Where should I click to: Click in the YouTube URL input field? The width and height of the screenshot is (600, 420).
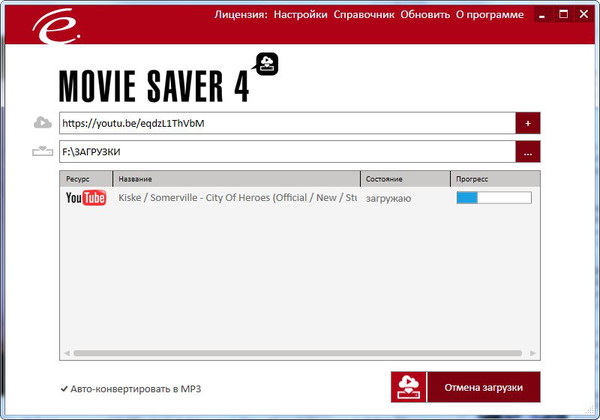pyautogui.click(x=287, y=123)
